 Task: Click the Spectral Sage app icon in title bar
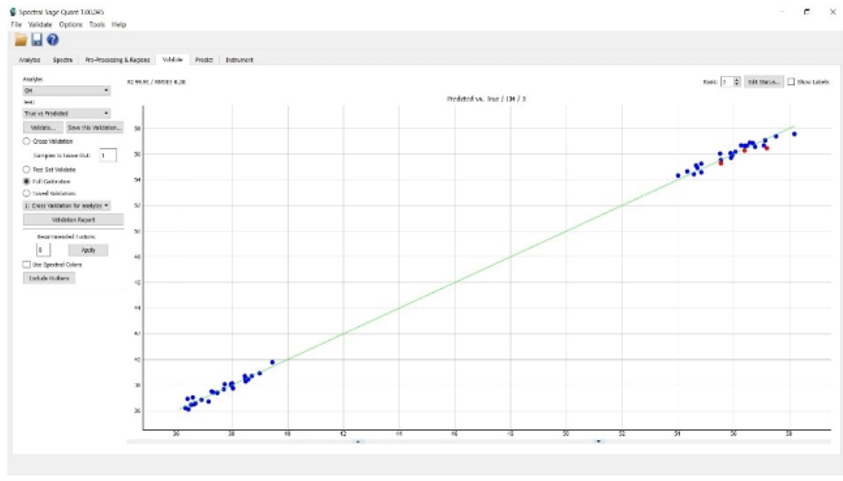click(x=13, y=11)
